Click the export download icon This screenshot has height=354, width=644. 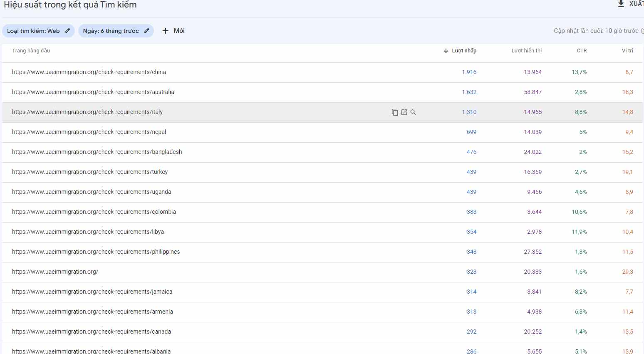[621, 4]
